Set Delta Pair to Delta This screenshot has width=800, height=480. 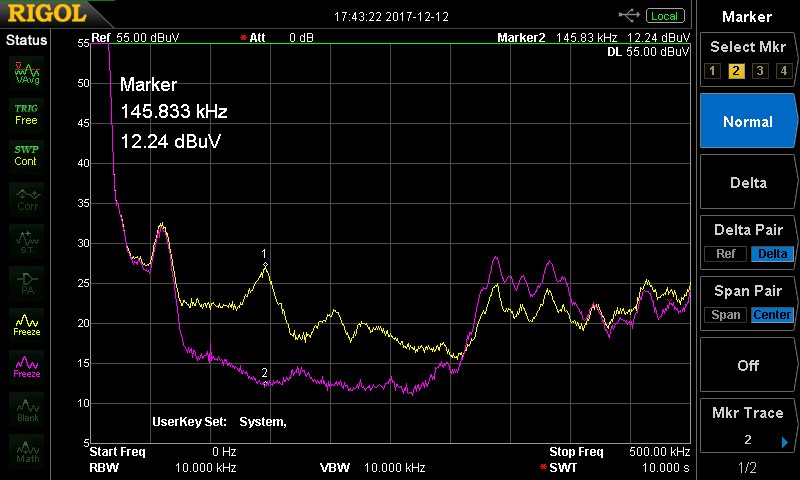[772, 254]
